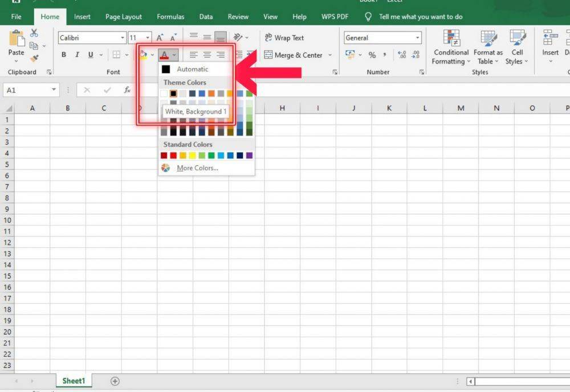Expand the underline style dropdown arrow

point(101,55)
